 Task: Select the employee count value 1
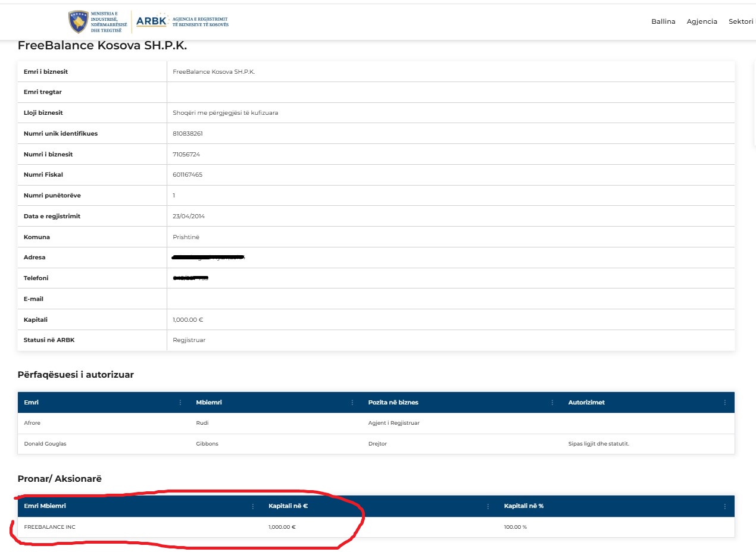[x=174, y=196]
